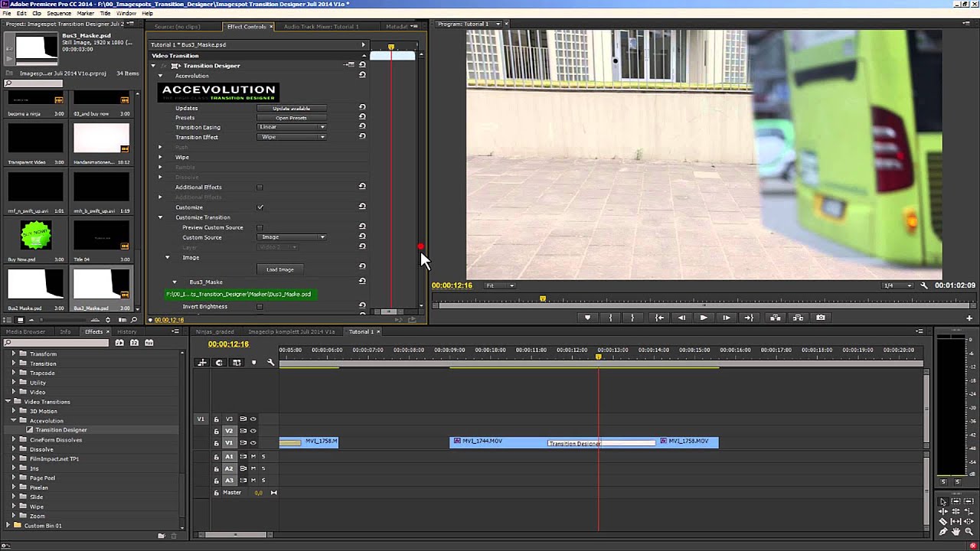Mark In point in Program monitor
The height and width of the screenshot is (551, 980).
click(610, 318)
